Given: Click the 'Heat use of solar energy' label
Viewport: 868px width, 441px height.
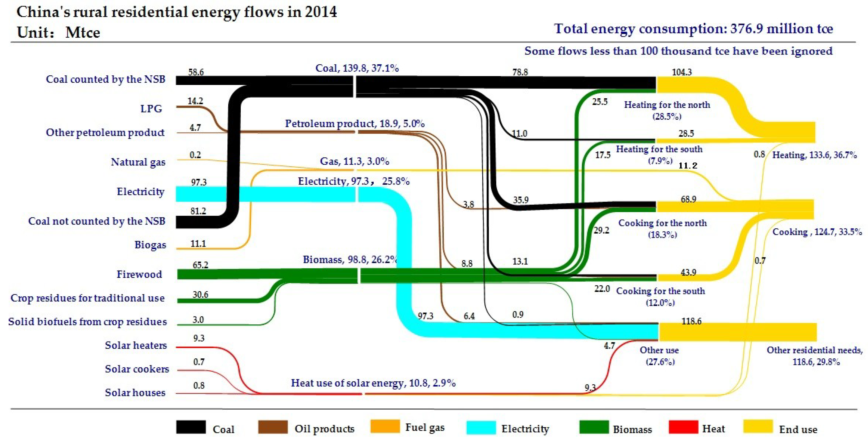Looking at the screenshot, I should 373,383.
